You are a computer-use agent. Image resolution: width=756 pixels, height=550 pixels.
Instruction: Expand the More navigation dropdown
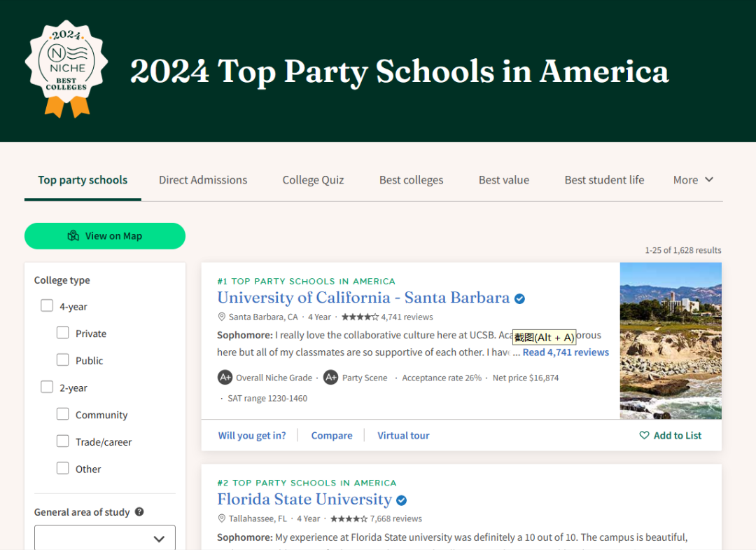[693, 180]
